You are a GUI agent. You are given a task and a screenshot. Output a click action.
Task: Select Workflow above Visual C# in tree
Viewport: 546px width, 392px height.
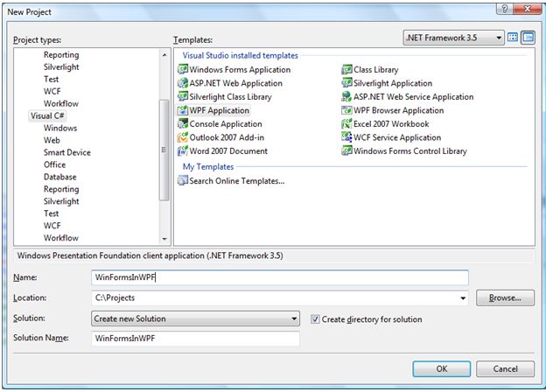click(61, 103)
